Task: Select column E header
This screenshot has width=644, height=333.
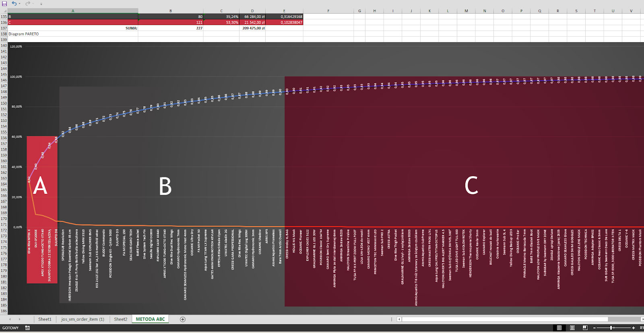Action: [x=284, y=11]
